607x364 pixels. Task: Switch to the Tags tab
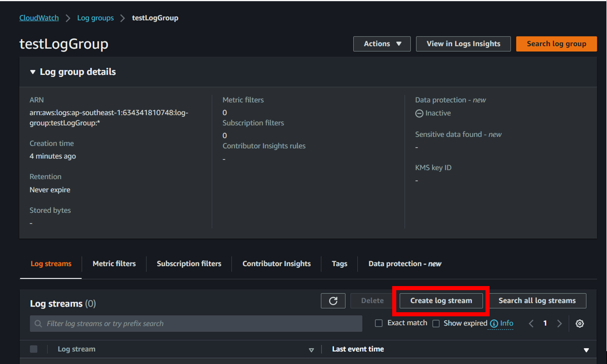(339, 264)
